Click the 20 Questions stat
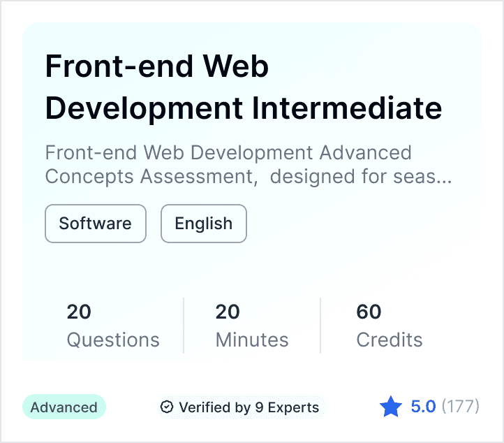The image size is (504, 443). coord(113,326)
